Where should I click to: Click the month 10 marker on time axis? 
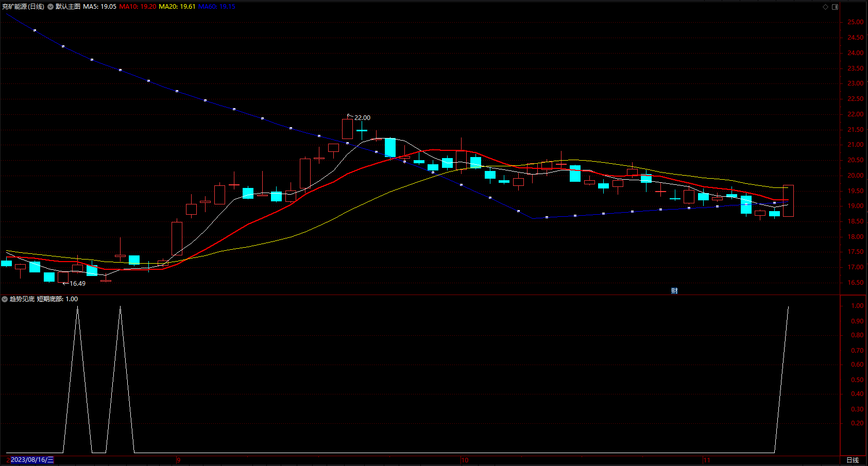(x=465, y=460)
